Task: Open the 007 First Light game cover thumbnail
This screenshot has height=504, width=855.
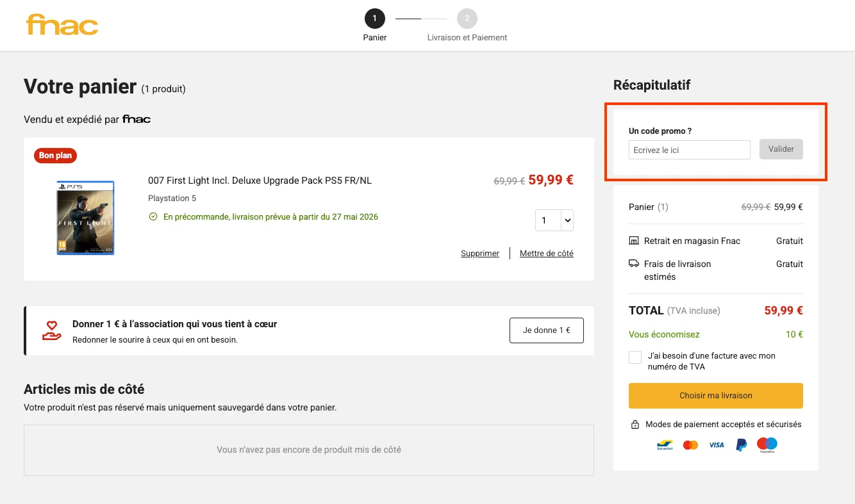Action: (x=85, y=218)
